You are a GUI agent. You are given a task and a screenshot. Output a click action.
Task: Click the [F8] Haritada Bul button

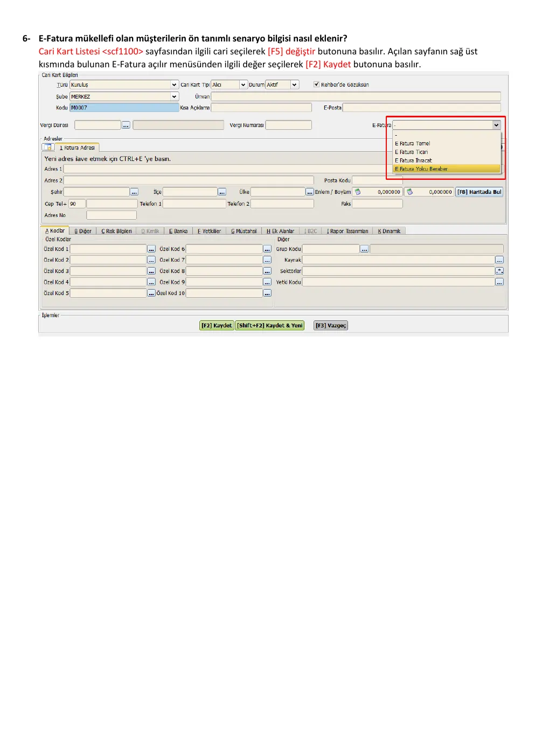click(480, 192)
